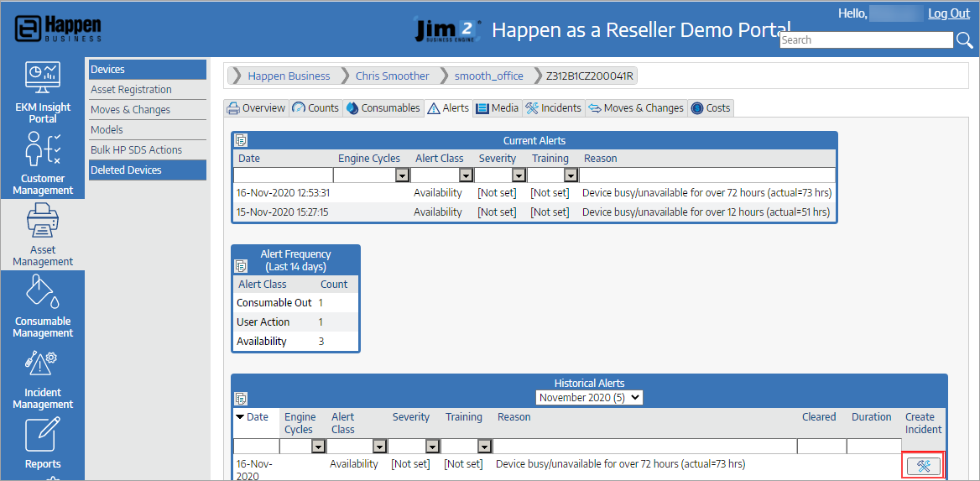Open the November 2020 (5) month dropdown
980x481 pixels.
589,397
